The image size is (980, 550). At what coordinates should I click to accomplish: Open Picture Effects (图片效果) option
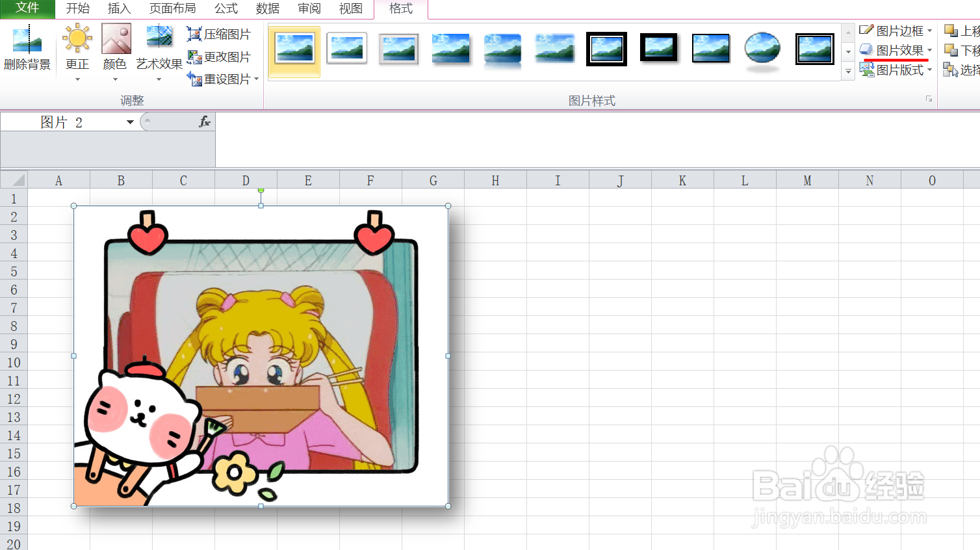[x=892, y=50]
